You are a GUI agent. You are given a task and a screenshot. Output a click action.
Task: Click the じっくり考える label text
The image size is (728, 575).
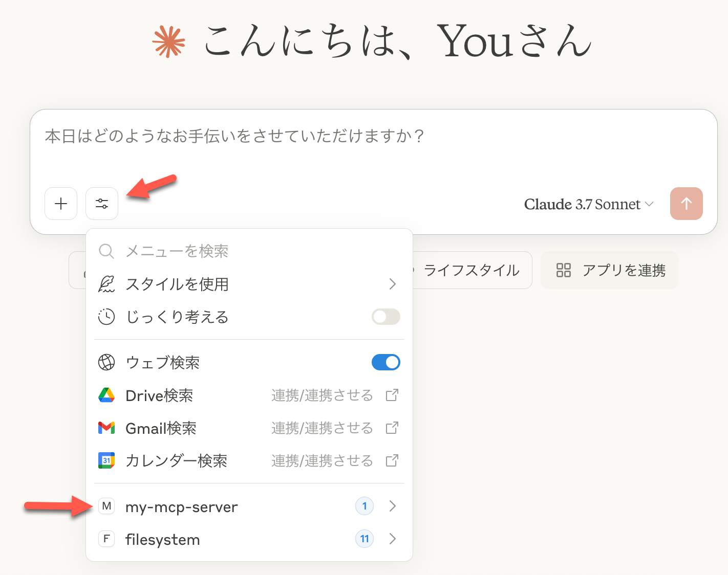click(x=177, y=317)
